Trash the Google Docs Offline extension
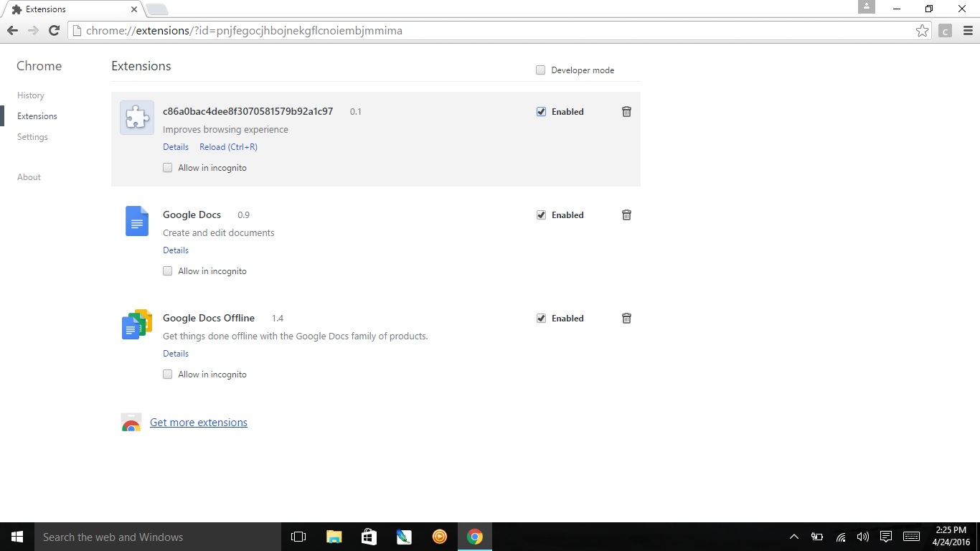Screen dimensions: 980x551 pos(626,319)
